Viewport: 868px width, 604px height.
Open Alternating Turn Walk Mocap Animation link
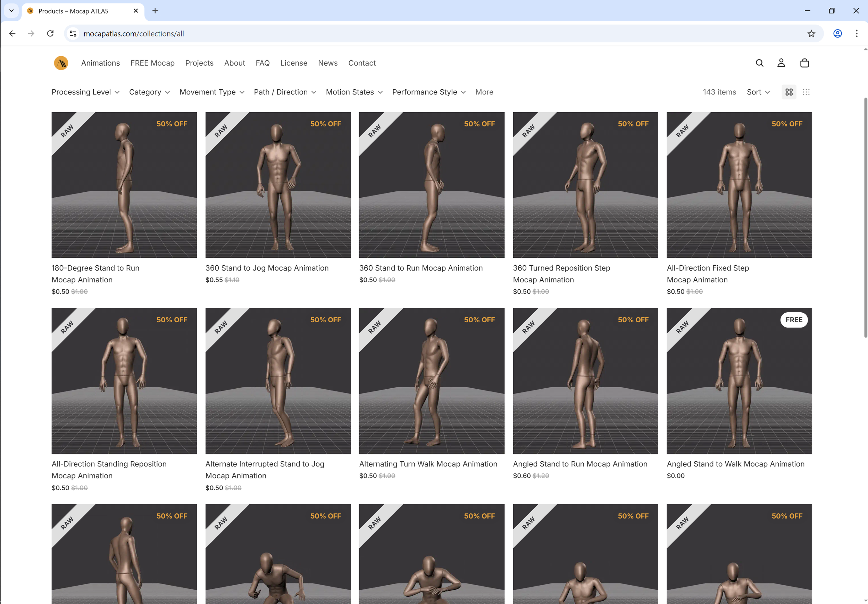point(428,464)
